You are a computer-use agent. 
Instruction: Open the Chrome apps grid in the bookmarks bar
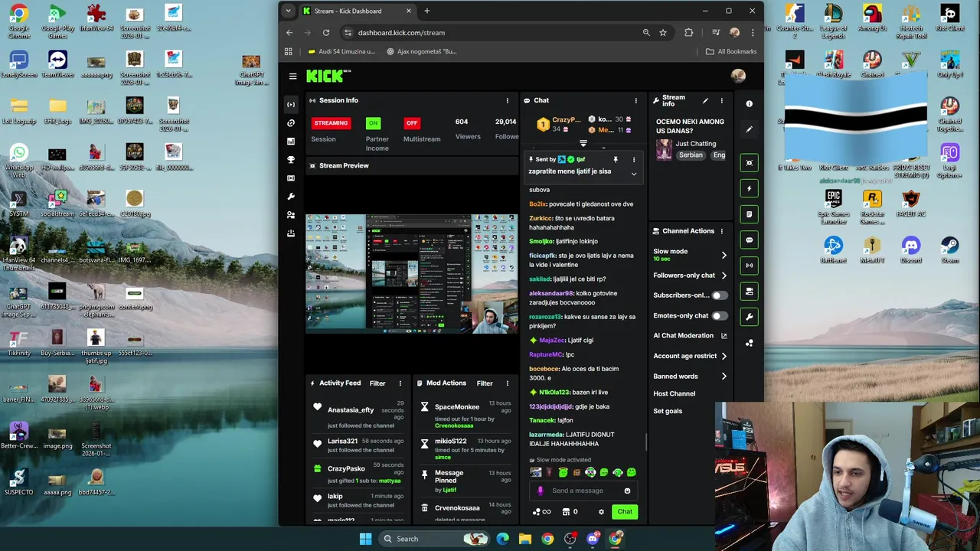click(x=289, y=51)
